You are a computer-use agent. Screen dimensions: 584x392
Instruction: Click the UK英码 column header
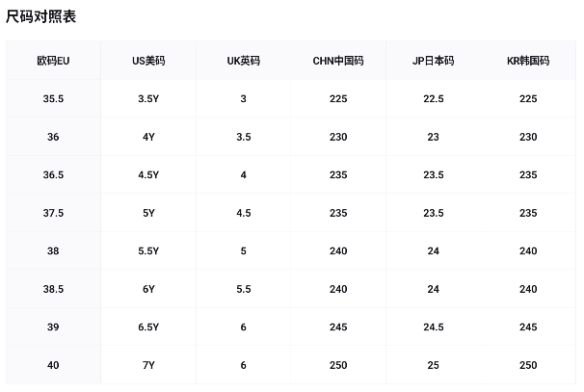(244, 61)
